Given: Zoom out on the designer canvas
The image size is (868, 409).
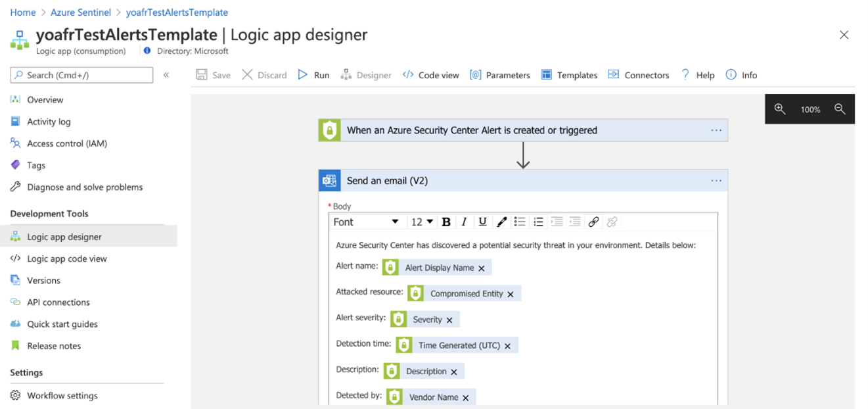Looking at the screenshot, I should coord(840,109).
